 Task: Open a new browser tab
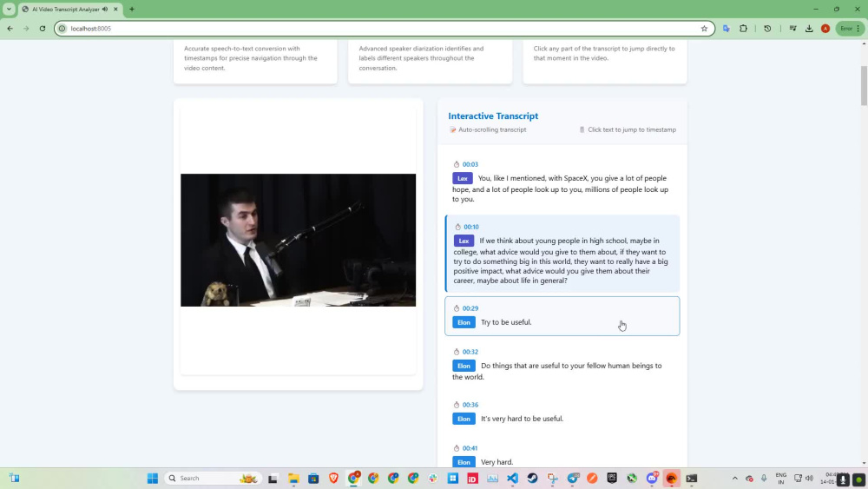point(132,9)
